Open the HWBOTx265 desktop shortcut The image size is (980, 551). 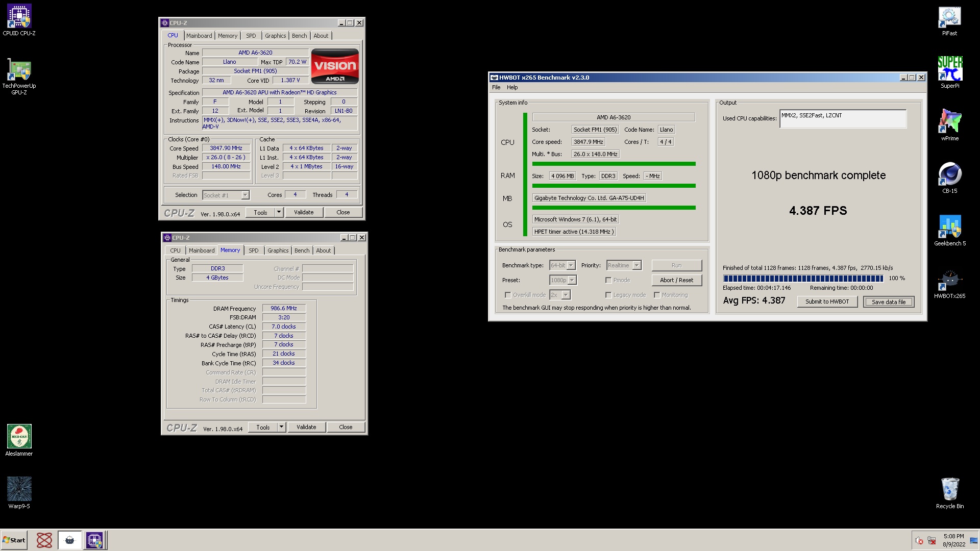tap(949, 283)
